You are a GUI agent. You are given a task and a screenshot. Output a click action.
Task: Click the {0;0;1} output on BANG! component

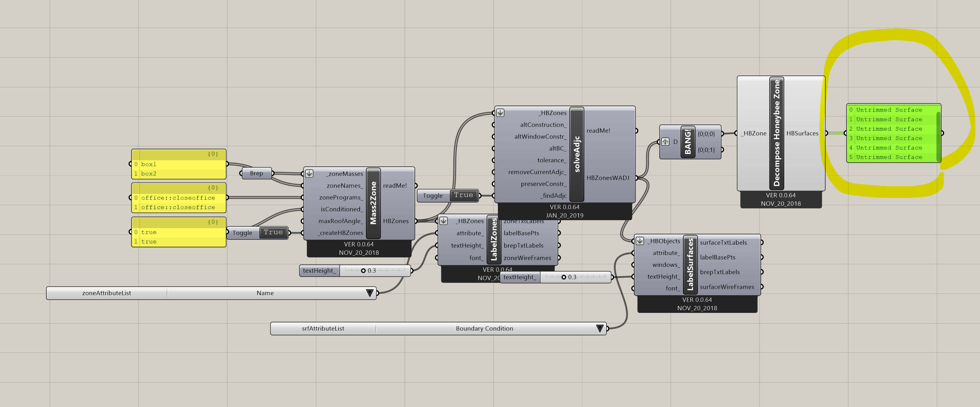click(706, 150)
